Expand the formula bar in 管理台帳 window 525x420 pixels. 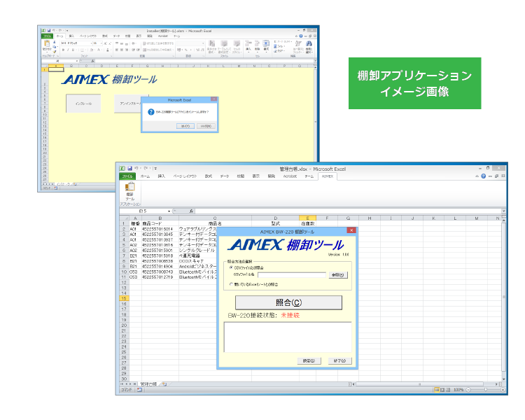503,211
